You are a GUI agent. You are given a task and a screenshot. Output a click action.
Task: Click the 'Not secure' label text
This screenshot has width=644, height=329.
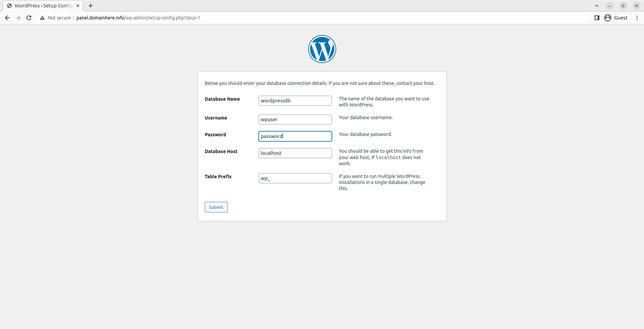[x=59, y=18]
